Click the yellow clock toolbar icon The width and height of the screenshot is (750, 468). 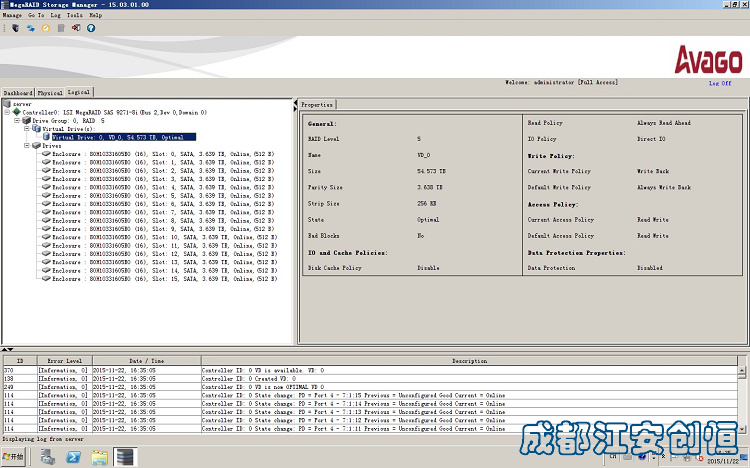coord(46,28)
